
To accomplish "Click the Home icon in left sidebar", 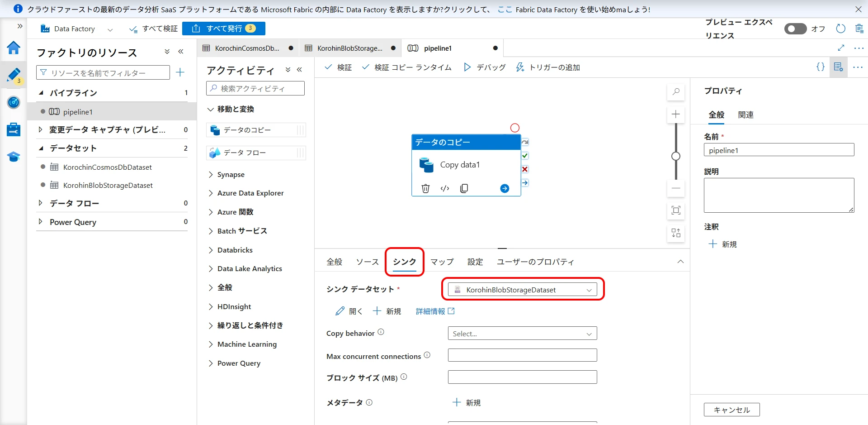I will click(14, 48).
